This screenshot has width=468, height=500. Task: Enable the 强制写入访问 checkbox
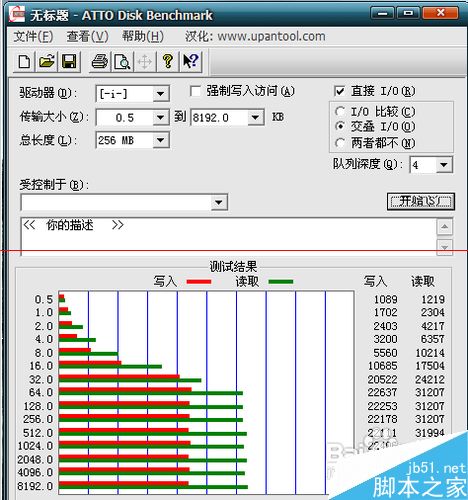click(x=195, y=91)
